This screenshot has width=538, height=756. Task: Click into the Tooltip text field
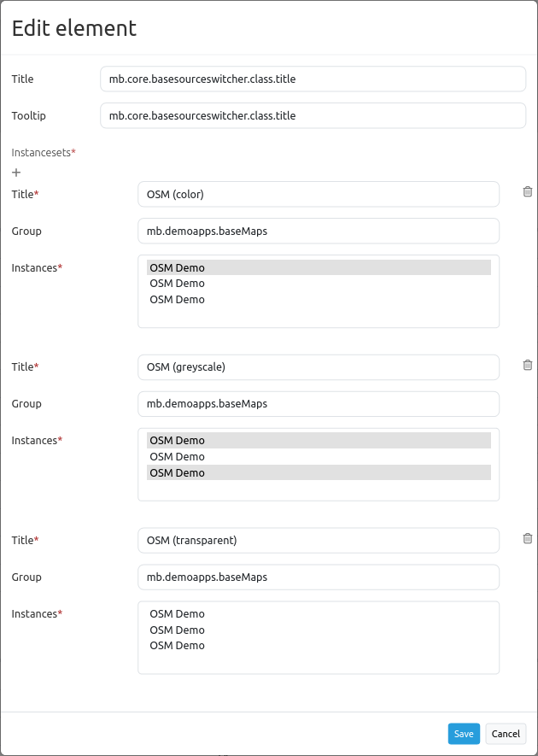coord(313,115)
